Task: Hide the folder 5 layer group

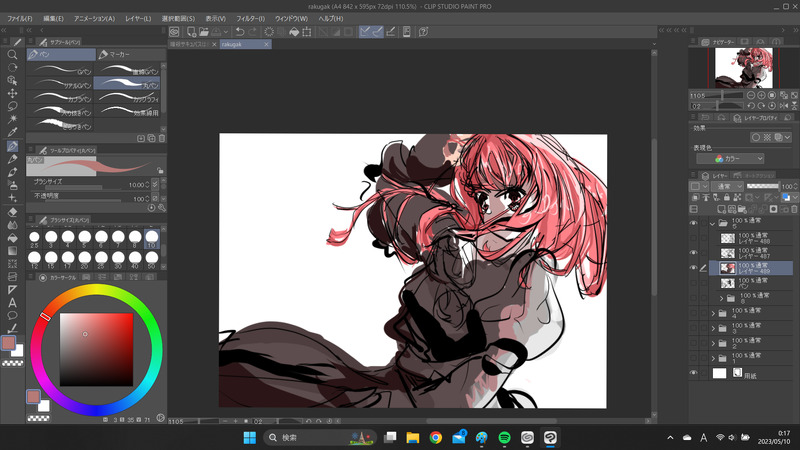Action: (x=693, y=223)
